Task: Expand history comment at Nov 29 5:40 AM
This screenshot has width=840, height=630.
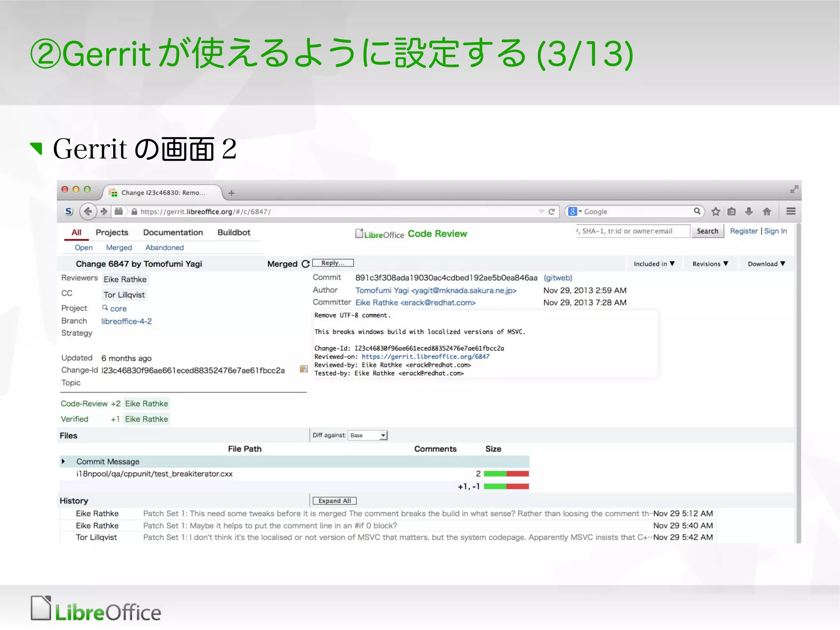Action: [x=388, y=525]
